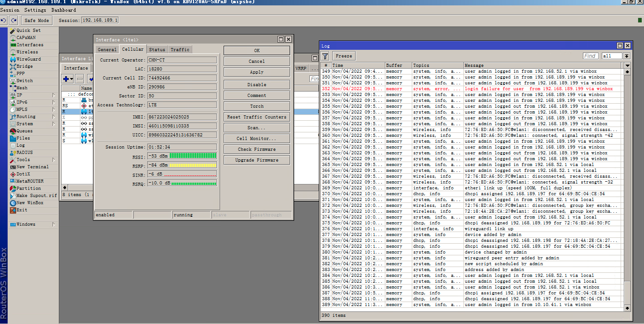Open the 'all' topic dropdown in Log
The height and width of the screenshot is (324, 644).
(627, 56)
